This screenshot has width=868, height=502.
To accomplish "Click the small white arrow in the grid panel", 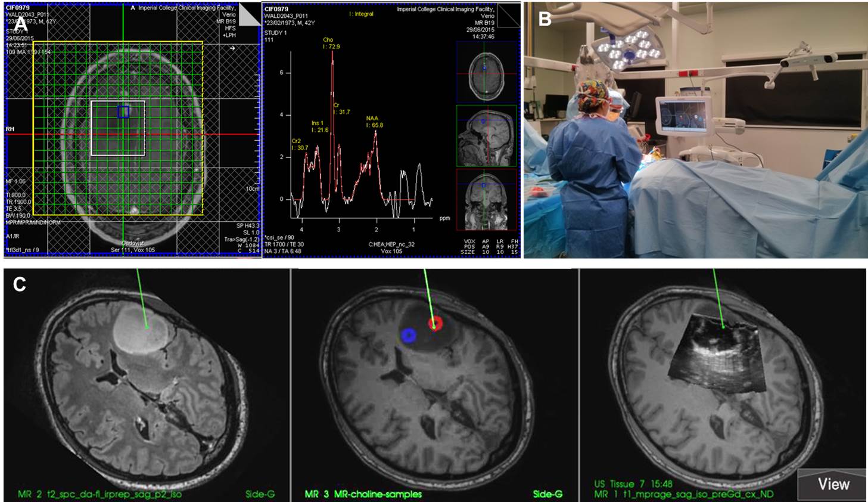I will (x=232, y=48).
